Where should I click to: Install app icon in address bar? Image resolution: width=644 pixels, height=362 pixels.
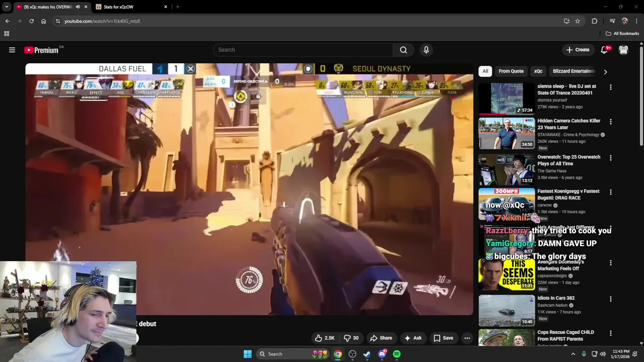pyautogui.click(x=567, y=21)
